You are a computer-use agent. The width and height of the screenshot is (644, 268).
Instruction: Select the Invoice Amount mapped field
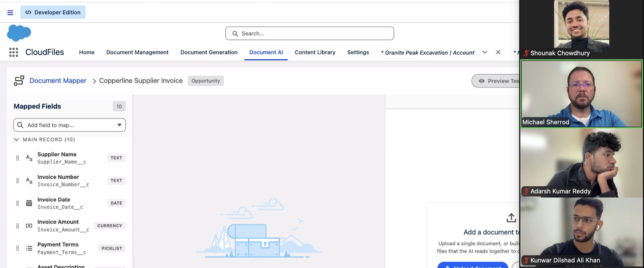70,226
